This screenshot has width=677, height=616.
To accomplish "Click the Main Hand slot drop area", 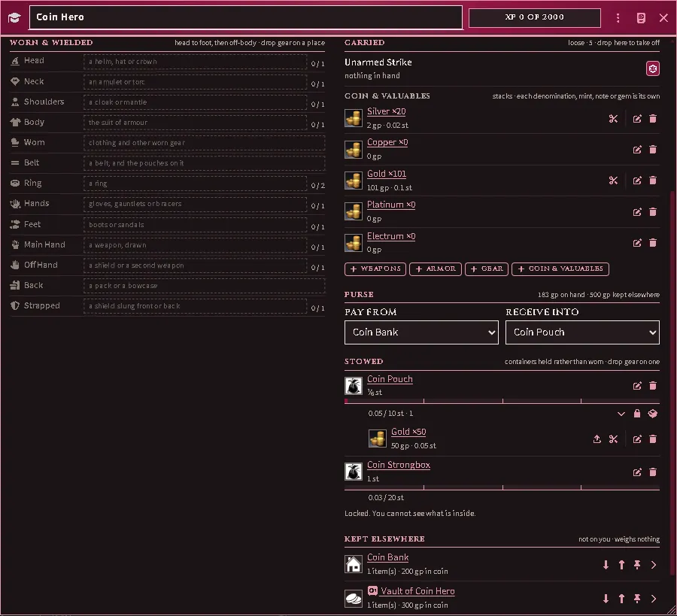I will click(195, 245).
